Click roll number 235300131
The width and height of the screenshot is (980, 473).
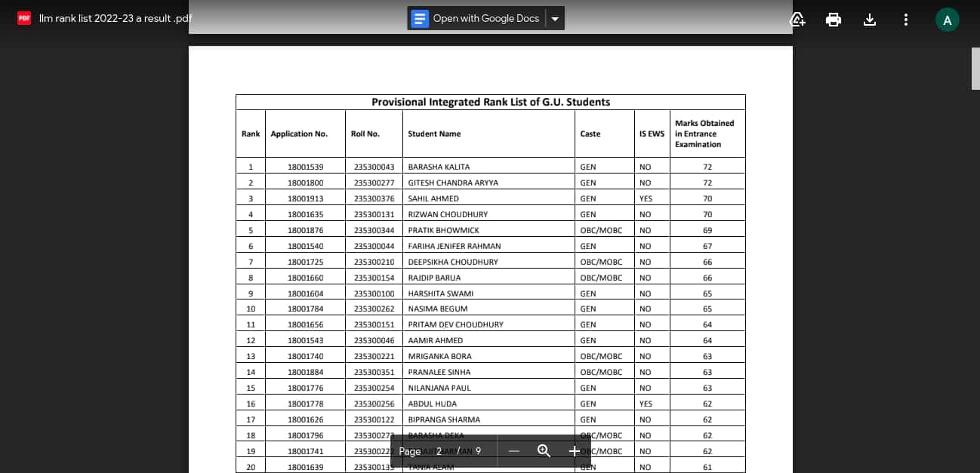pos(374,214)
